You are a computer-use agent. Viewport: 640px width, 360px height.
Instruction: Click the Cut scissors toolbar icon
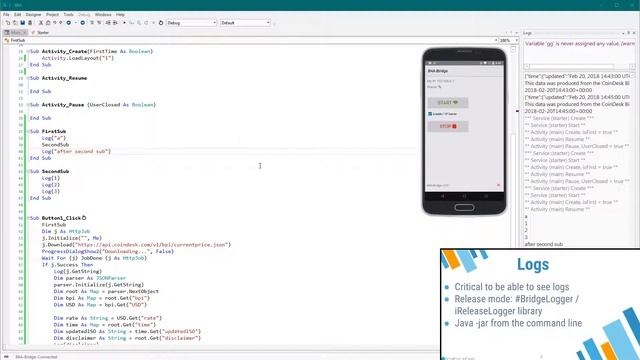tap(40, 23)
